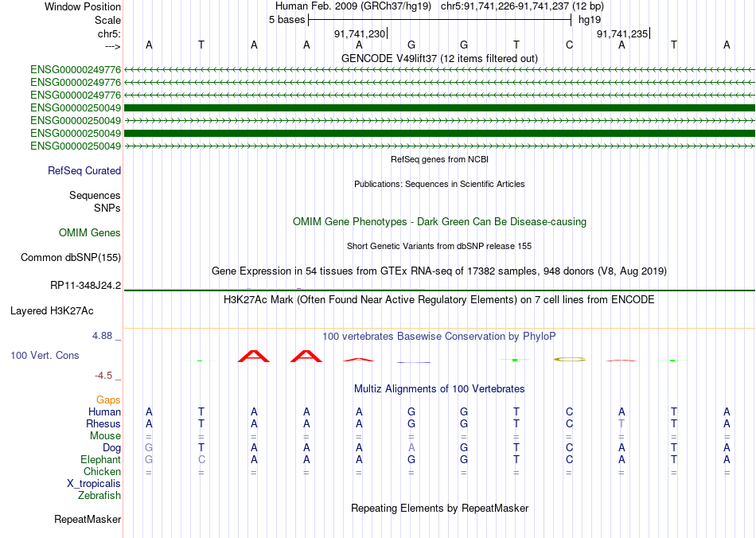
Task: Click the faded G mismatch in the Dog row
Action: pos(149,447)
